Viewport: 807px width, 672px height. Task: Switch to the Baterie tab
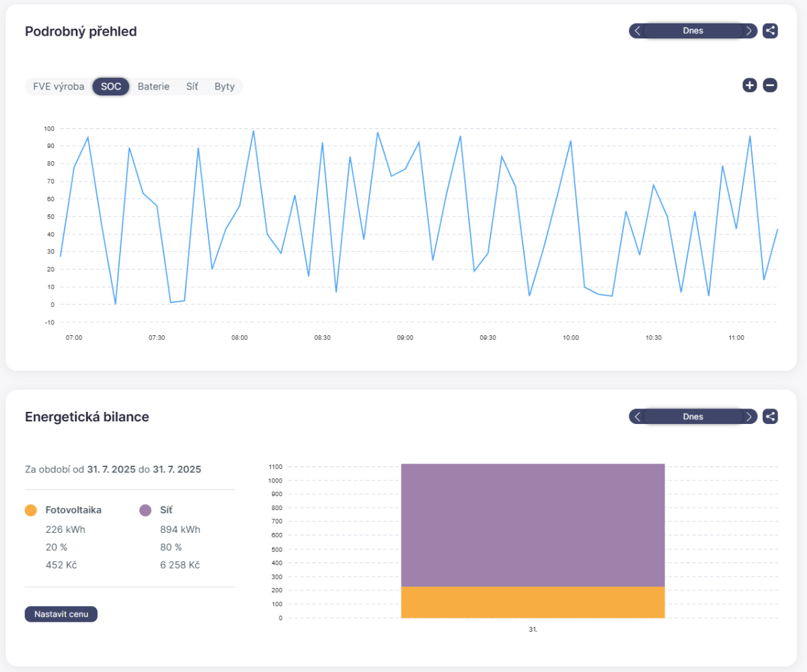click(153, 87)
